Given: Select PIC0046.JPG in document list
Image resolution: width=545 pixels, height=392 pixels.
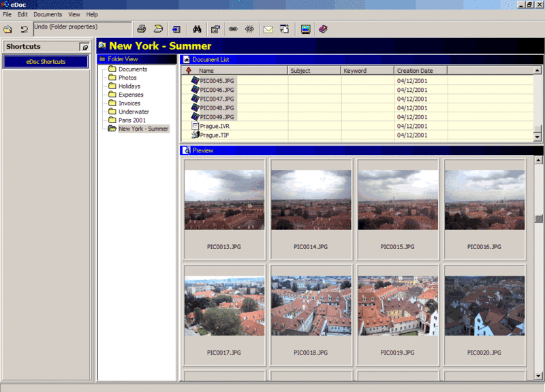Looking at the screenshot, I should (217, 90).
